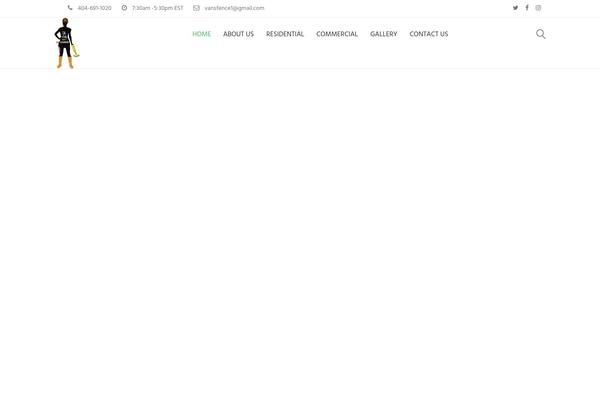
Task: Go to the HOME menu item
Action: (202, 34)
